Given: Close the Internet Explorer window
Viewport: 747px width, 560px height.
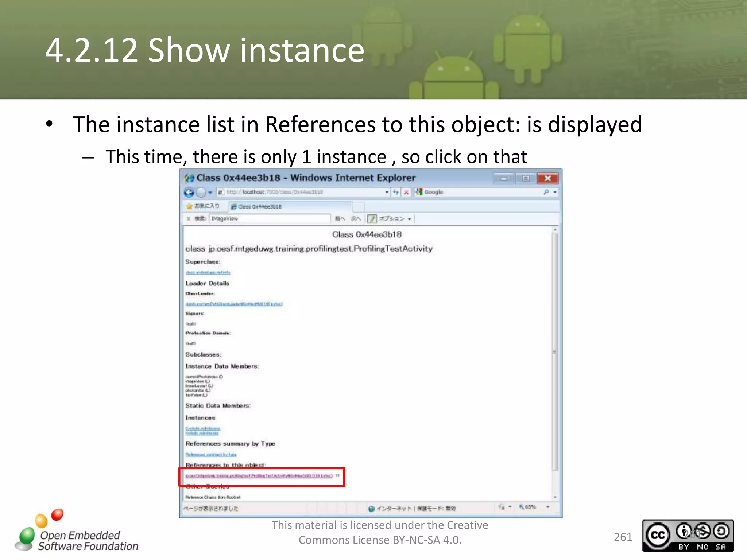Looking at the screenshot, I should pos(547,178).
